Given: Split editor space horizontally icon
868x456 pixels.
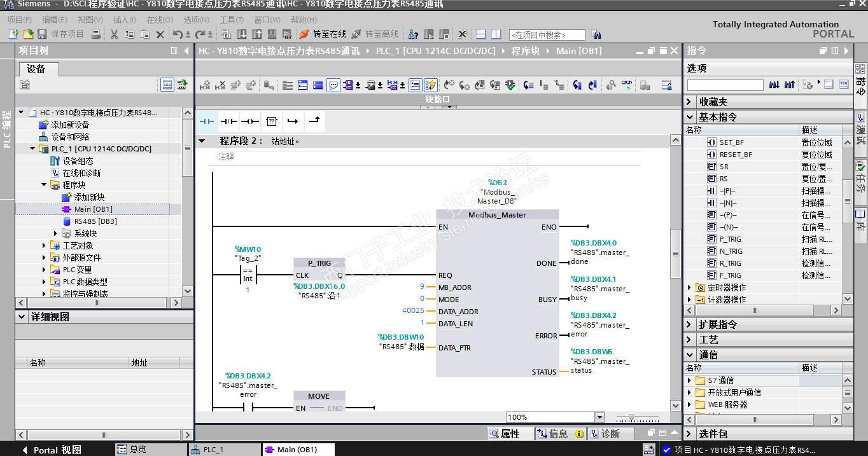Looking at the screenshot, I should coord(481,34).
